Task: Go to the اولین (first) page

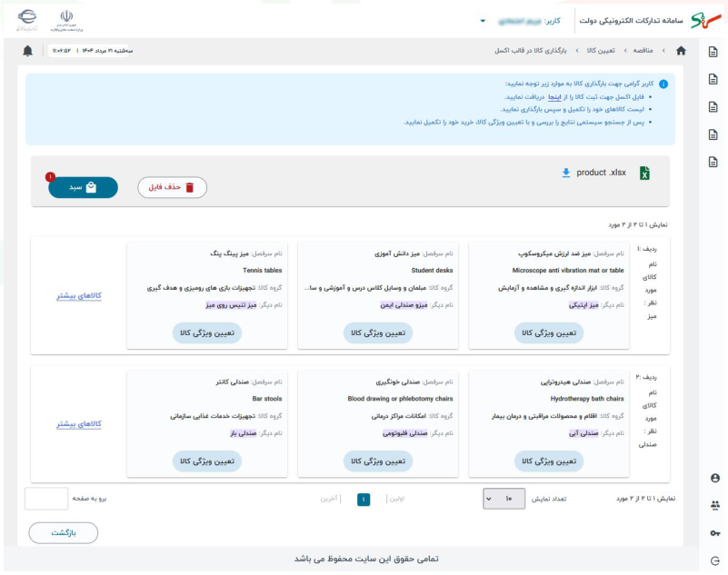Action: coord(397,499)
